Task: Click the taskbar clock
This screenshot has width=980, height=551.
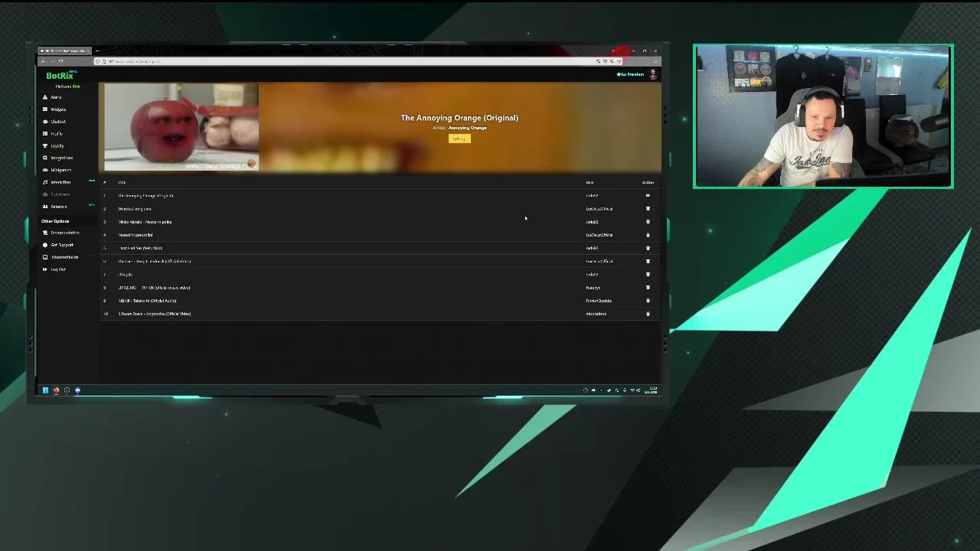Action: 652,390
